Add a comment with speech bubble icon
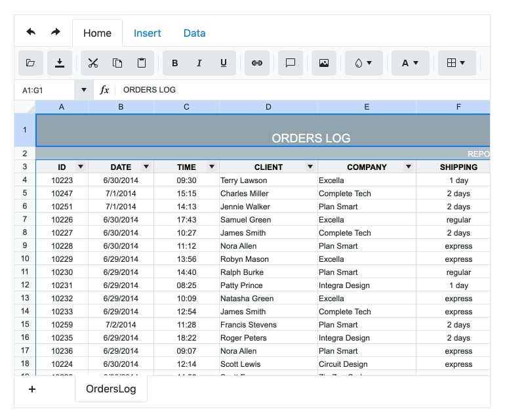 coord(291,63)
